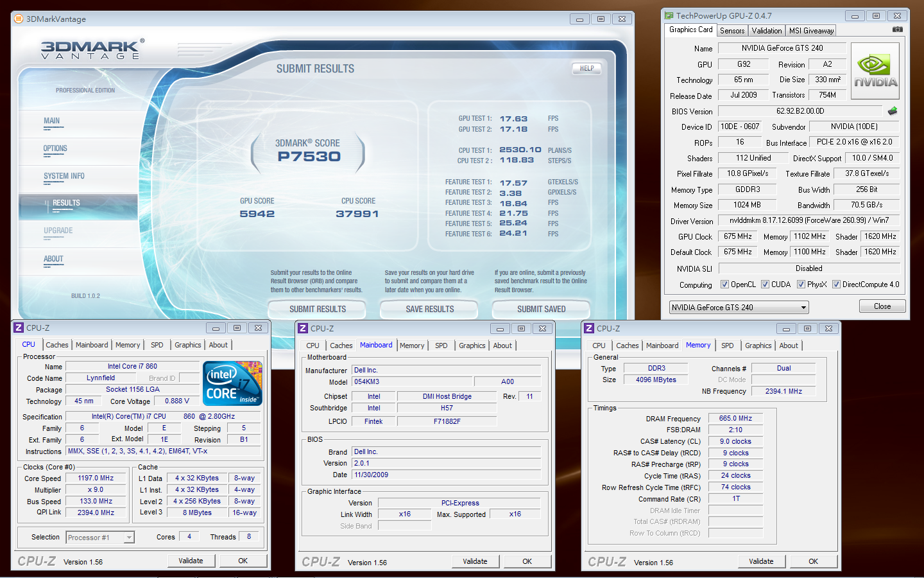Viewport: 924px width, 578px height.
Task: Open the NVIDIA GeForce GTS 240 dropdown
Action: click(739, 308)
